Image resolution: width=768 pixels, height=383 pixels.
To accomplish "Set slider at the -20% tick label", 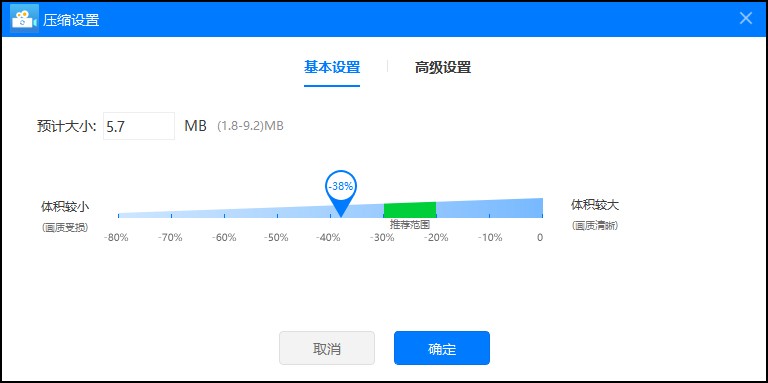I will coord(436,238).
